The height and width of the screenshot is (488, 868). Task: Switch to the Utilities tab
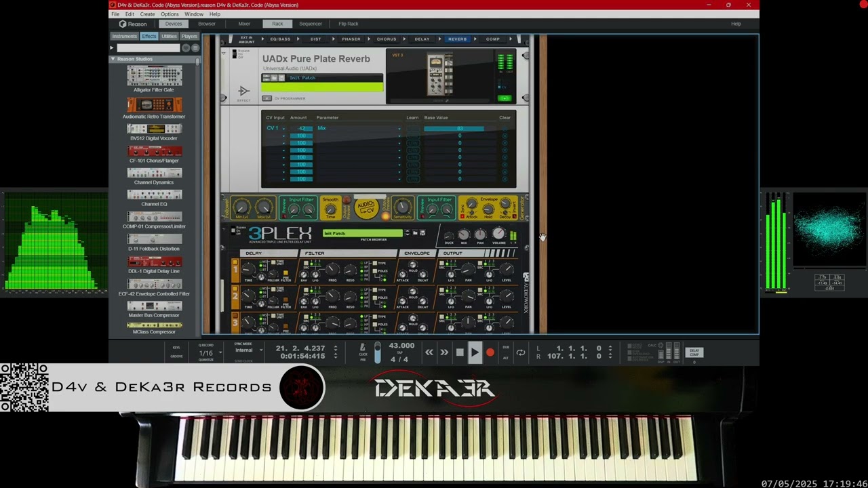pos(169,36)
